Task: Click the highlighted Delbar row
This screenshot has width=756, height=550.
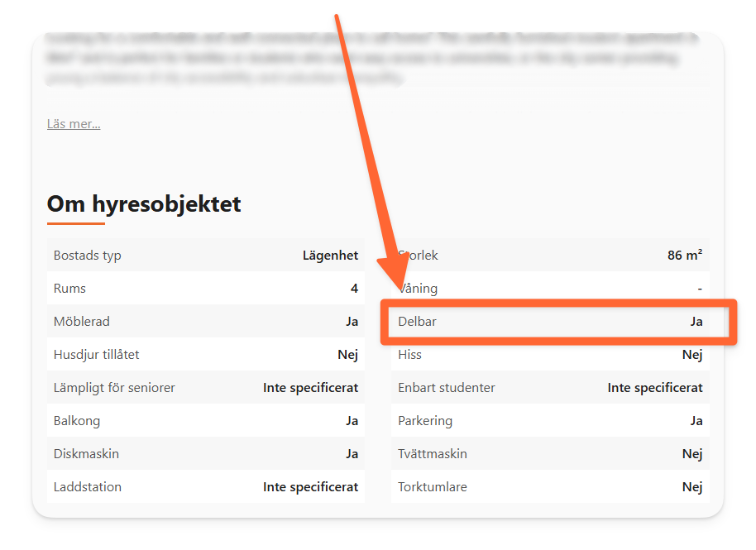Action: click(x=550, y=322)
